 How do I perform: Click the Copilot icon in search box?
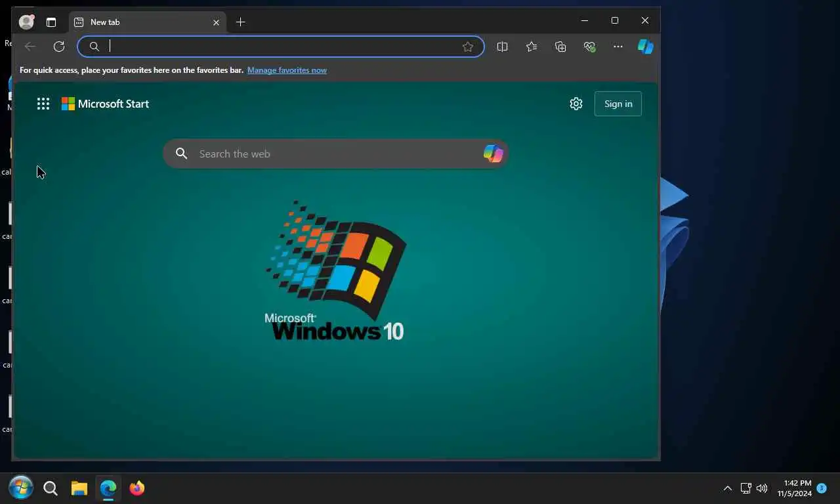[x=493, y=154]
